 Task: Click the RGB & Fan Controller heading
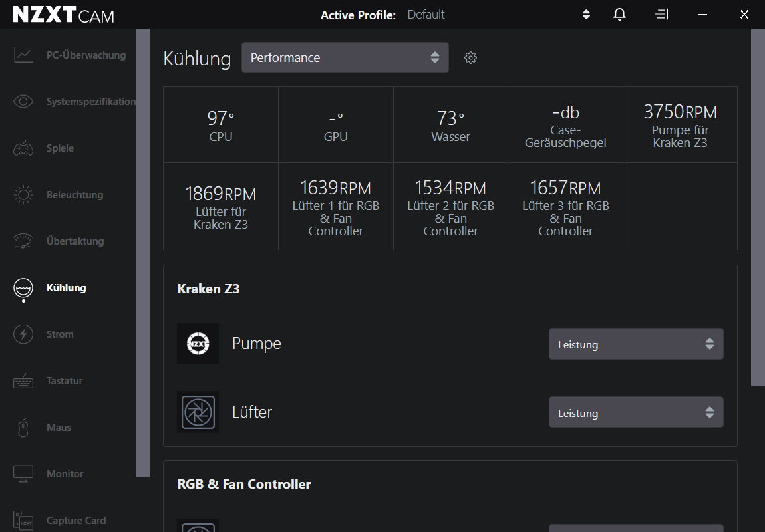coord(244,484)
